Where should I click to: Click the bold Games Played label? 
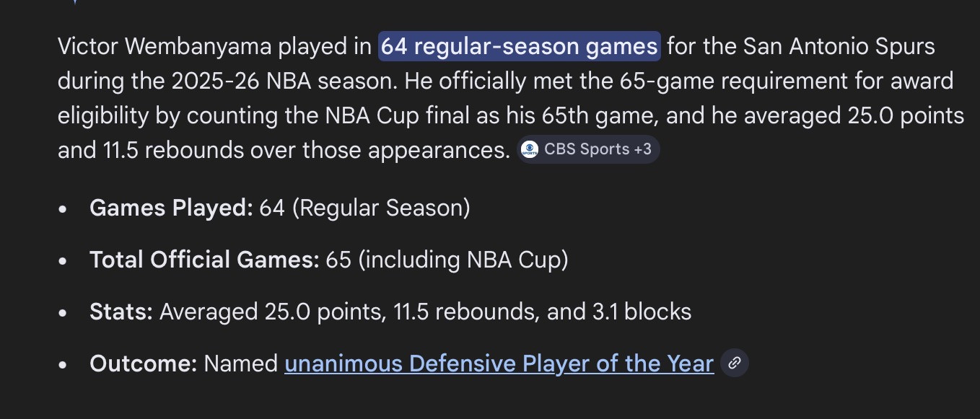(171, 208)
